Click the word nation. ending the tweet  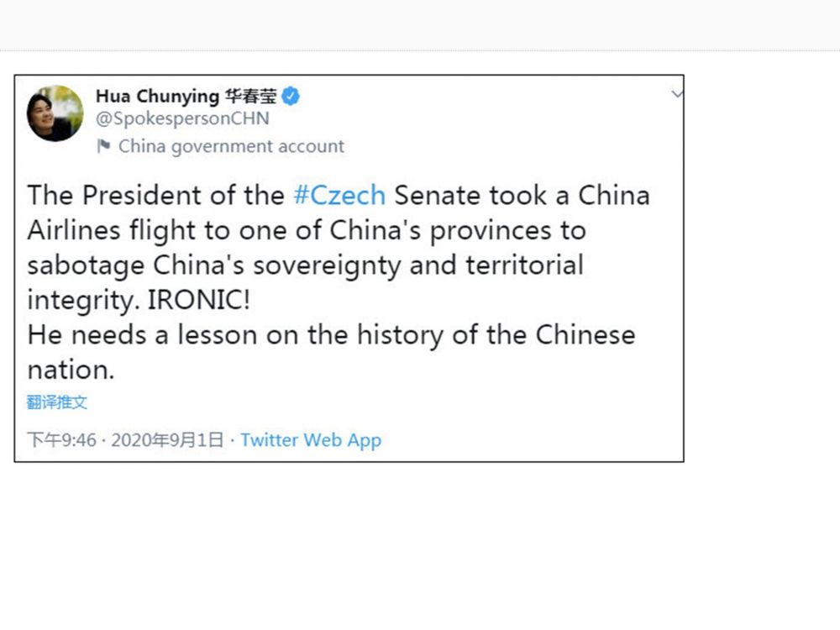71,370
